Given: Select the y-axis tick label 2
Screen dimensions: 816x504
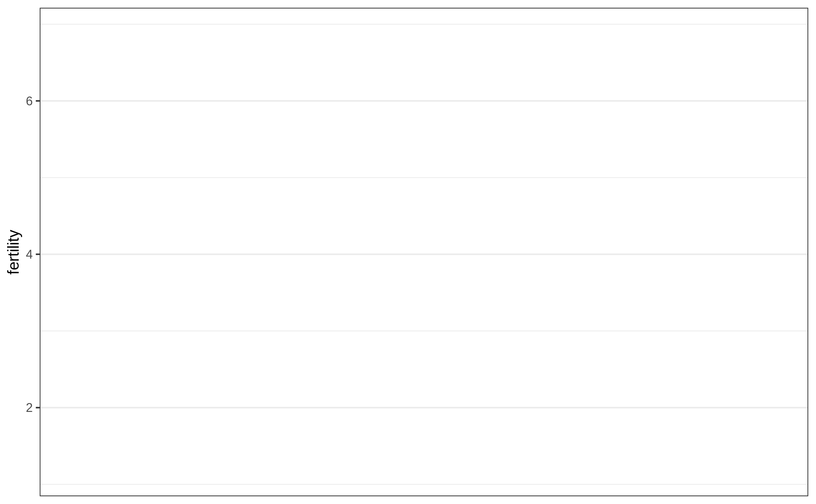Looking at the screenshot, I should pos(29,408).
